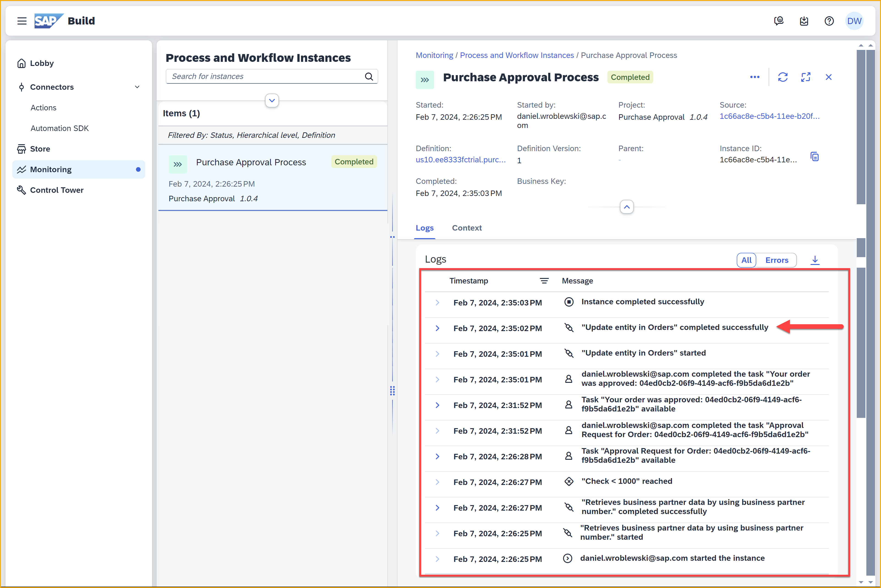Switch to the Context tab
Screen dimensions: 881x588
coord(467,228)
